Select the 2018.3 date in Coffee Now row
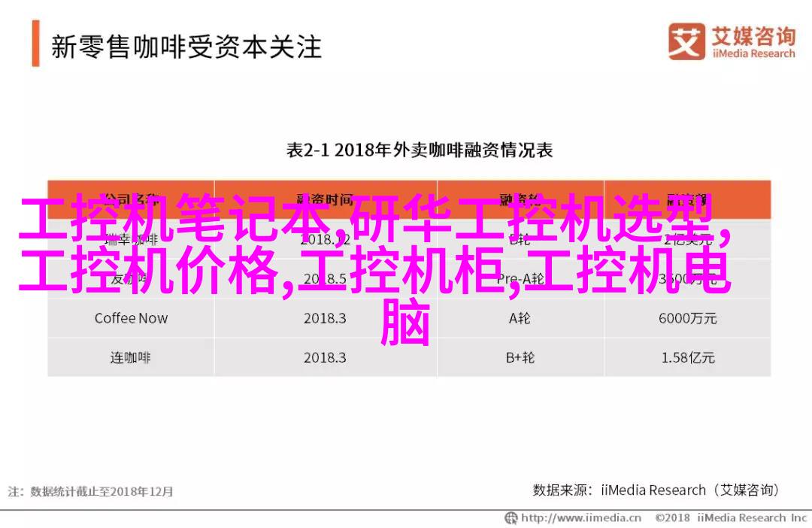The image size is (812, 528). (x=326, y=318)
